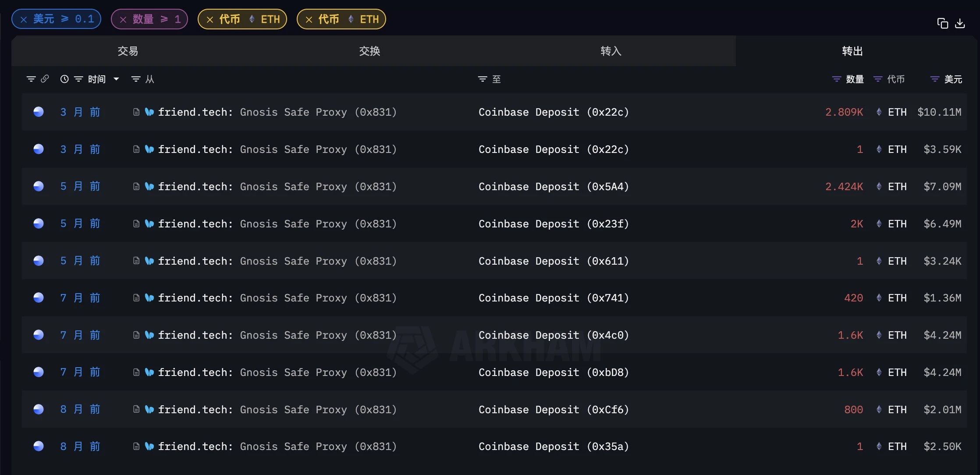Open friend.tech Gnosis Safe Proxy in first row
The height and width of the screenshot is (475, 980).
[277, 112]
